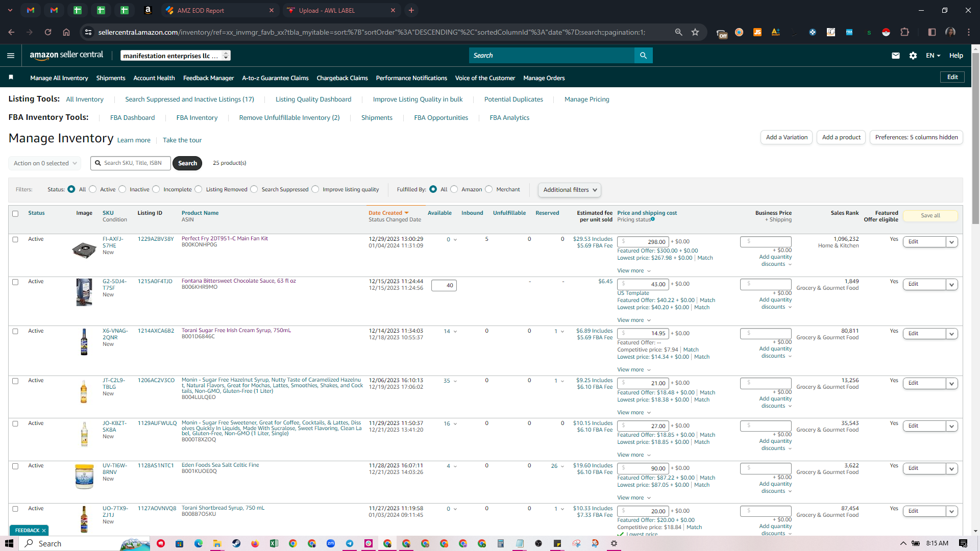
Task: Open the taskbar notification center icon
Action: click(963, 543)
